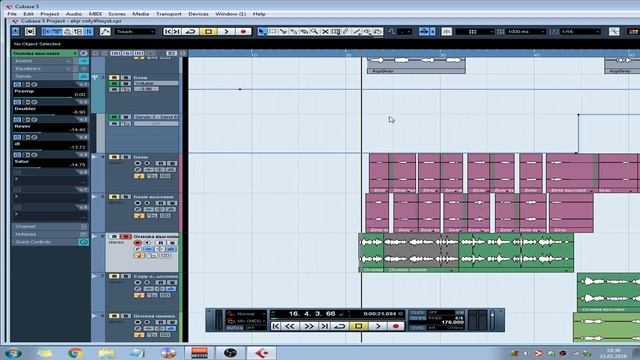Expand the Channel section in Inspector
Image resolution: width=640 pixels, height=360 pixels.
[x=50, y=226]
